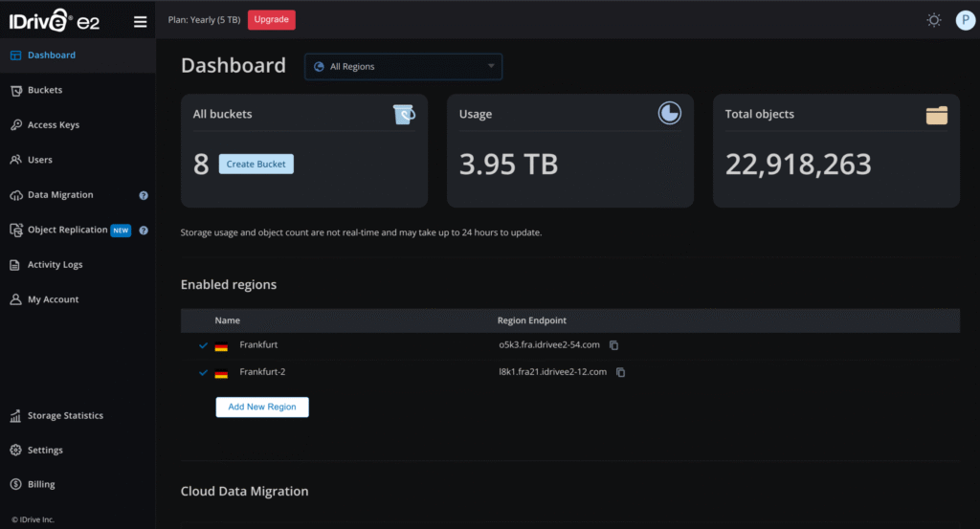
Task: Click the Add New Region button
Action: [x=261, y=407]
